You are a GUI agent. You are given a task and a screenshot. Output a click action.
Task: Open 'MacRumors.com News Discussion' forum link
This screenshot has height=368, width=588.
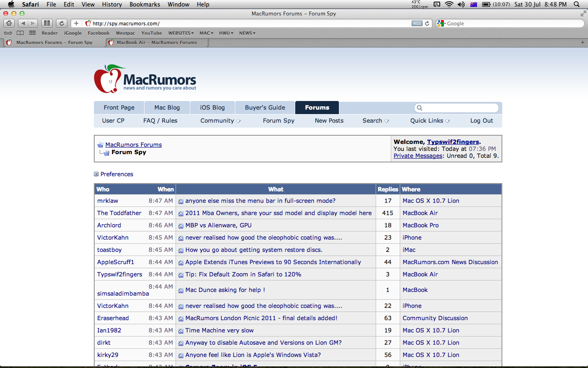450,262
